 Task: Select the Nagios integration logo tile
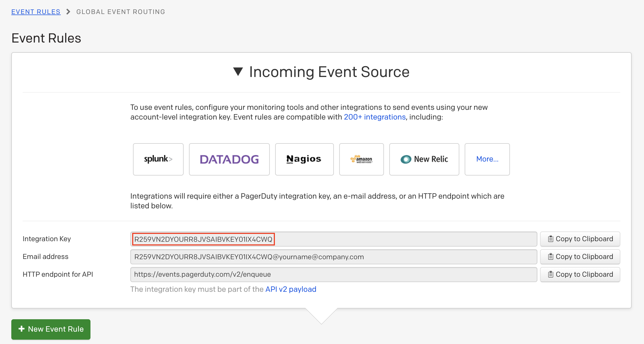tap(304, 159)
